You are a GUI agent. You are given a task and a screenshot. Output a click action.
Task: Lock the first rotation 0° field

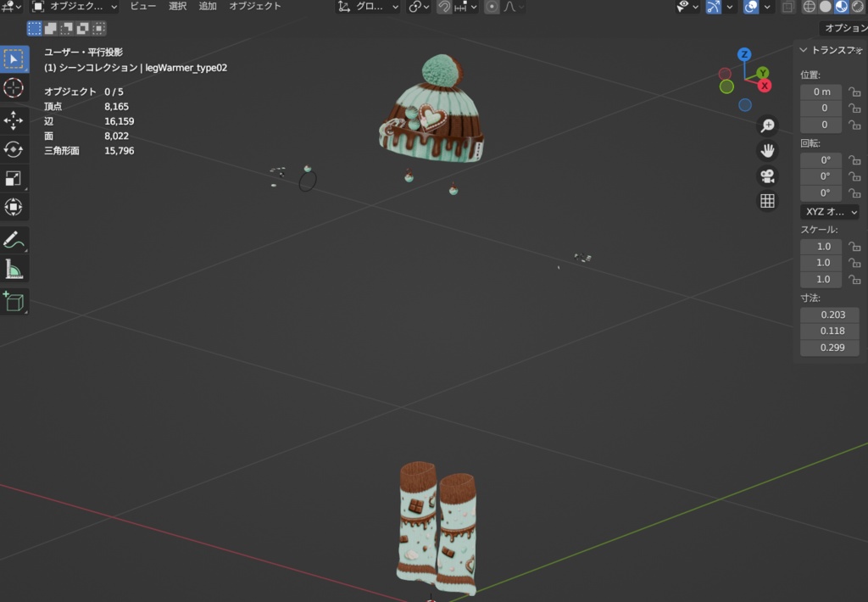(x=854, y=160)
